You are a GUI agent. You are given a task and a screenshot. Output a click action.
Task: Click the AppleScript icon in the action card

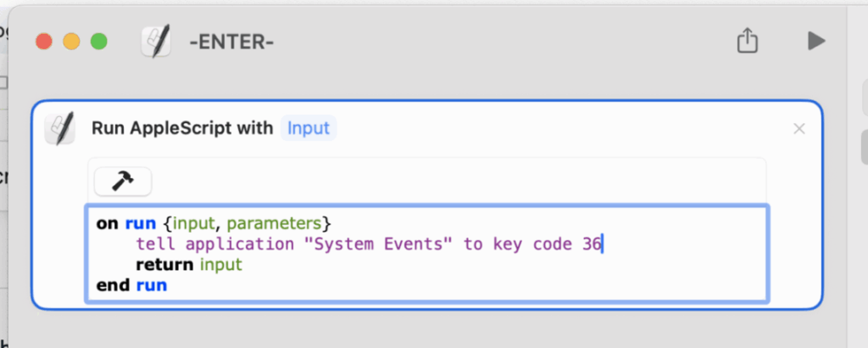pos(59,128)
